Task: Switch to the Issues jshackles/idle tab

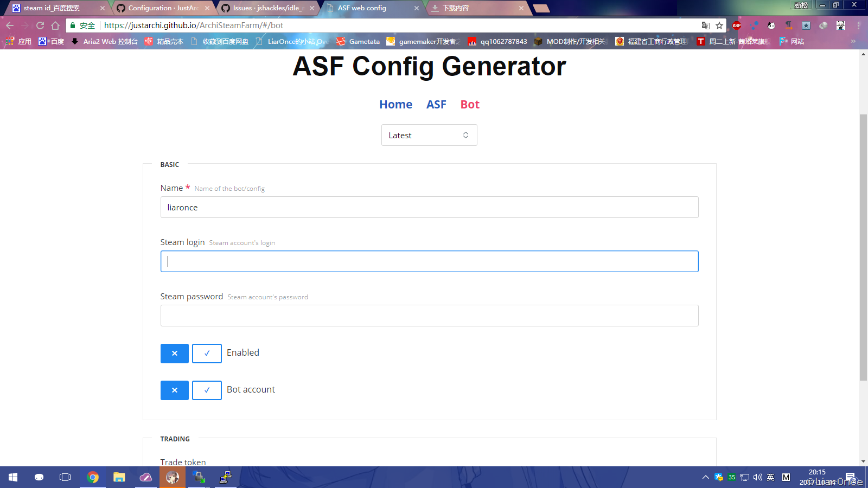Action: (268, 8)
